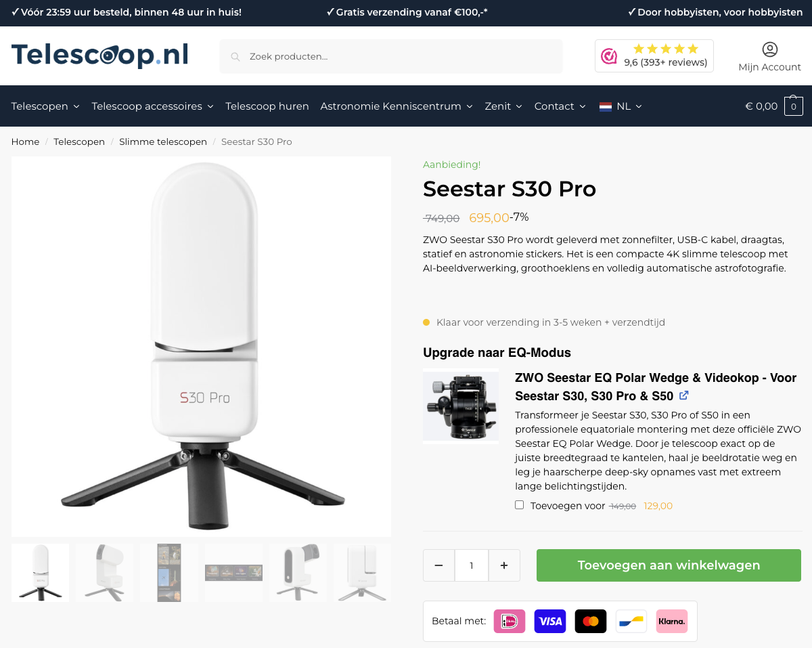Image resolution: width=812 pixels, height=648 pixels.
Task: Click the search magnifier icon
Action: tap(235, 57)
